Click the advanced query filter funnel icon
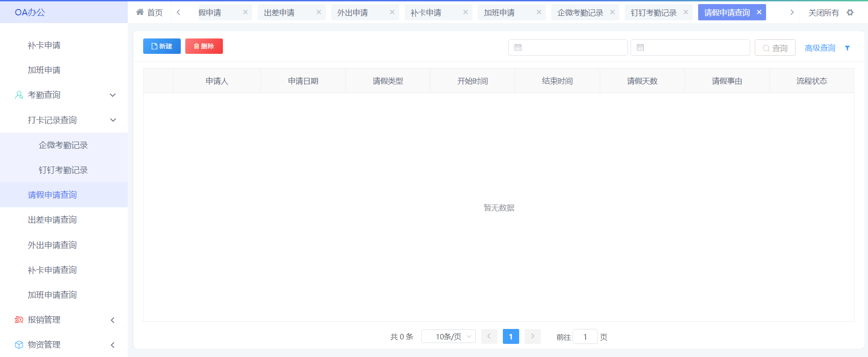The height and width of the screenshot is (357, 868). click(x=847, y=48)
